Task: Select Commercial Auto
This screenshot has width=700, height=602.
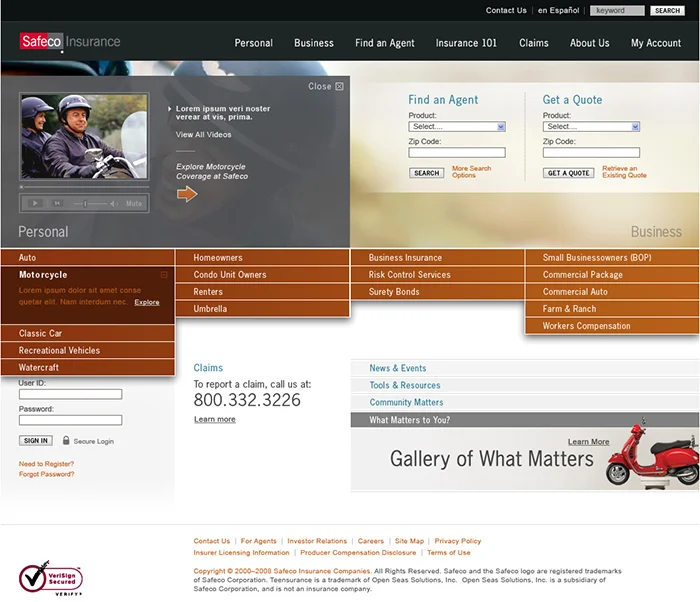Action: [x=612, y=292]
